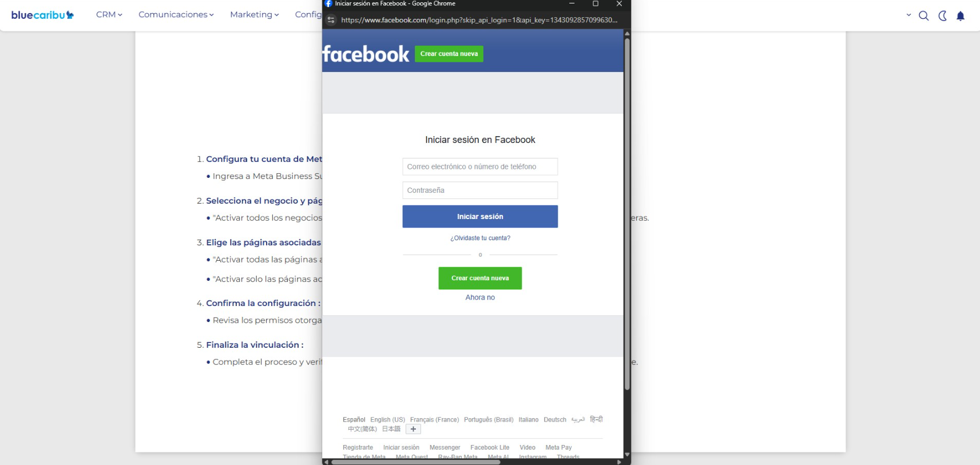Click 'Activar todos los negocios' bullet text
This screenshot has height=465, width=980.
coord(267,218)
